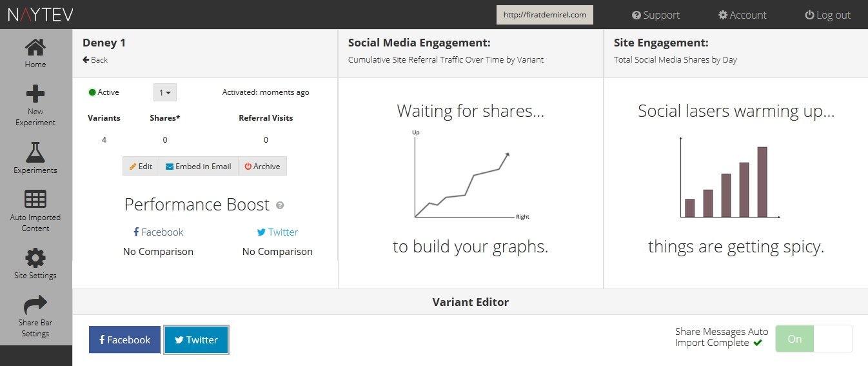The image size is (868, 366).
Task: Open Site Settings gear icon
Action: pos(35,258)
